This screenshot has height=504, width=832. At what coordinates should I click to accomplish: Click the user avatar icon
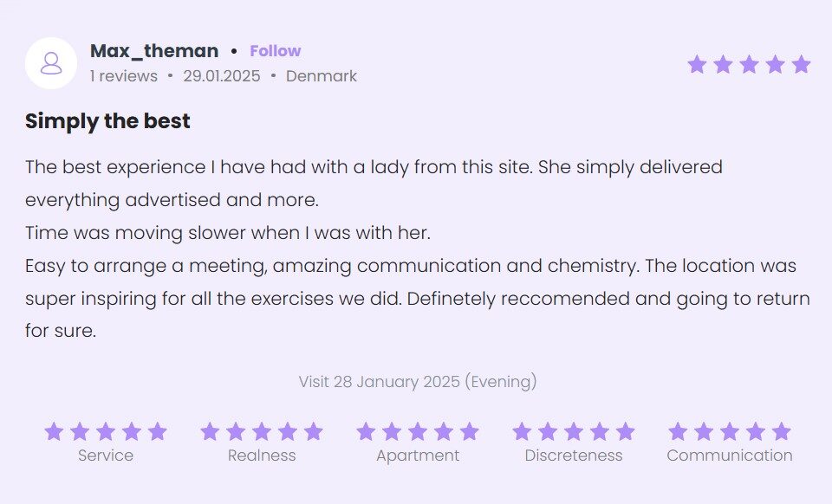(51, 63)
